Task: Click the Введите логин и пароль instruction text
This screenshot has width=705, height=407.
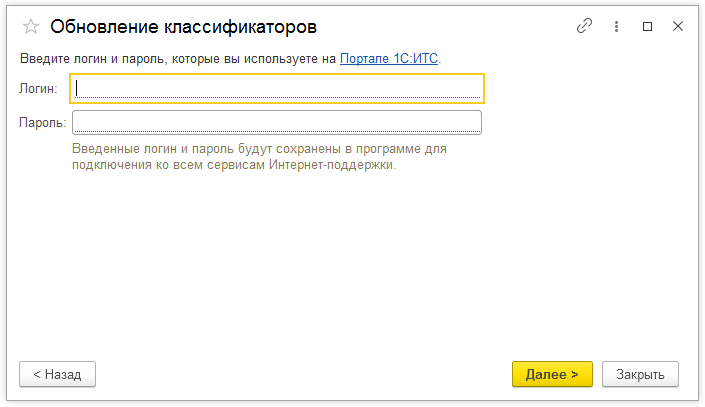Action: click(170, 59)
